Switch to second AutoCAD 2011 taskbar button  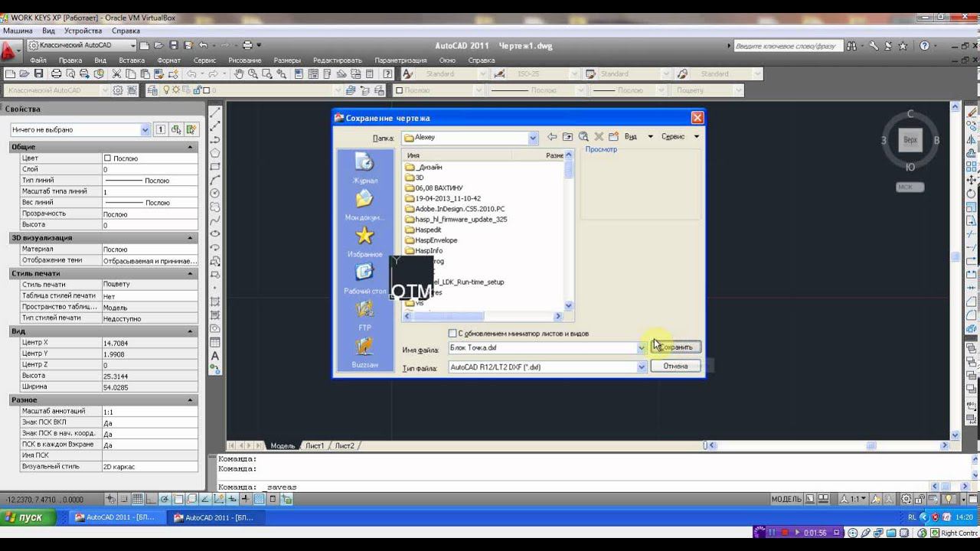tap(214, 517)
